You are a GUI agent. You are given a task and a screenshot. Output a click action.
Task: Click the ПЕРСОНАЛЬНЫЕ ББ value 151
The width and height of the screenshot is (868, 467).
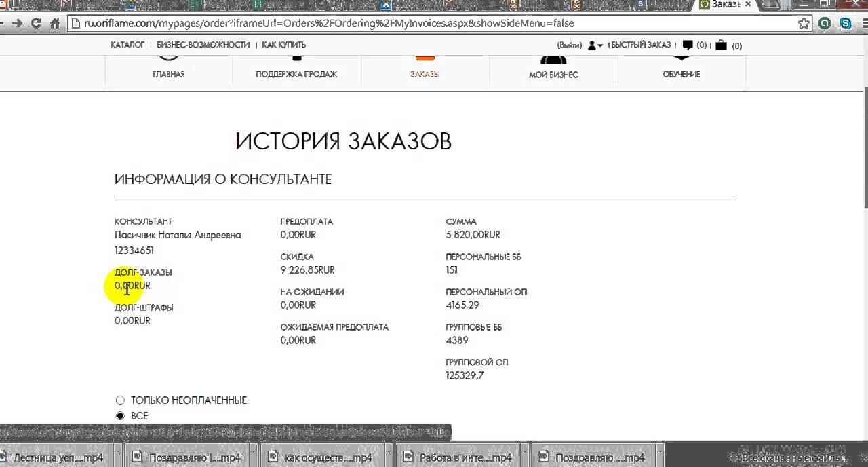point(452,270)
